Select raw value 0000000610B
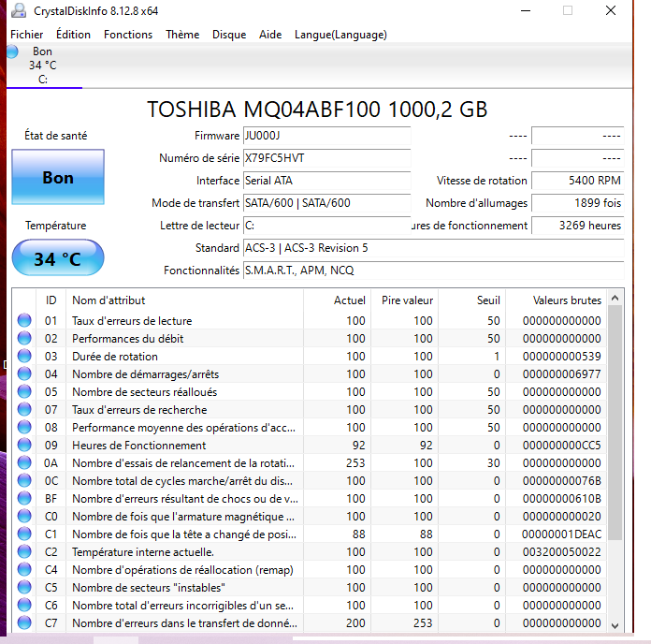Viewport: 651px width, 644px height. click(x=562, y=498)
